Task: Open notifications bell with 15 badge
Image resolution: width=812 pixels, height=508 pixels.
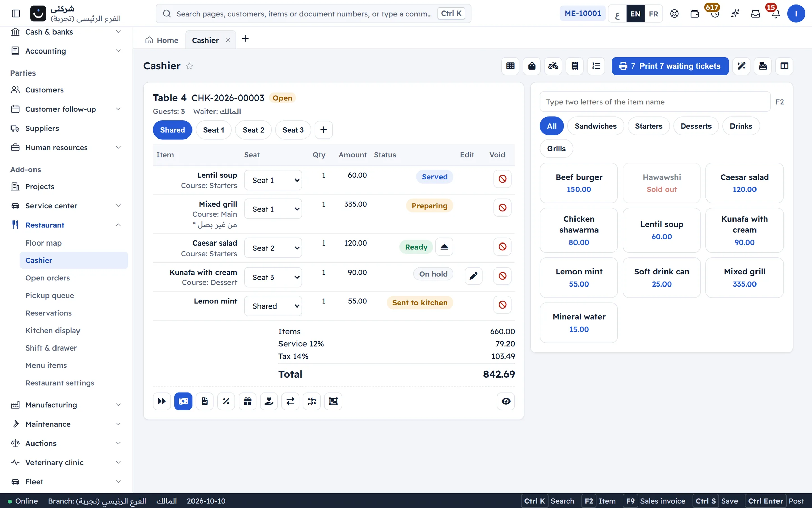Action: pyautogui.click(x=775, y=14)
